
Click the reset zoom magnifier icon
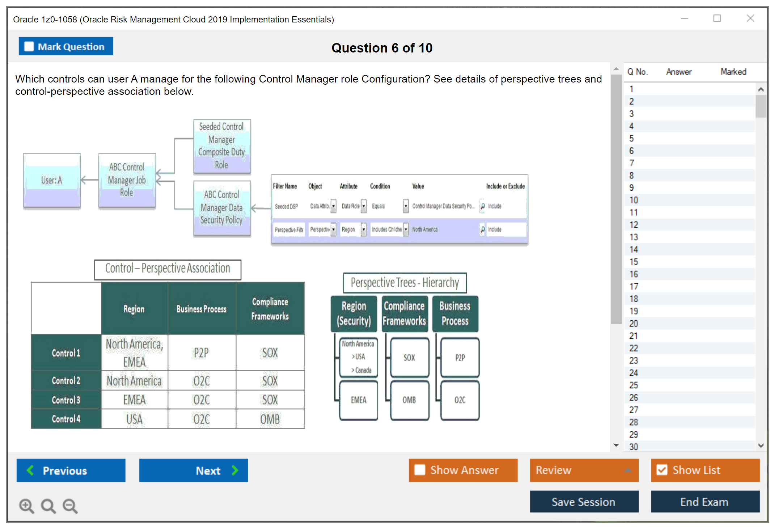(48, 506)
